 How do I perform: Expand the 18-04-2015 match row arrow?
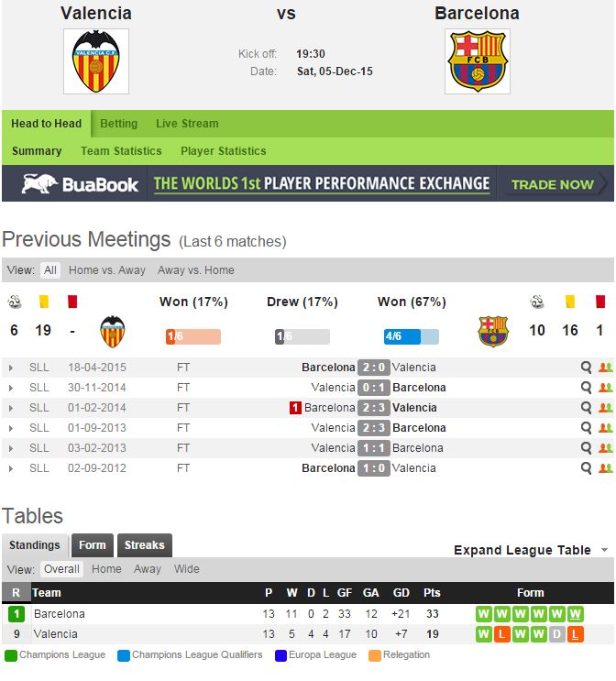click(x=11, y=368)
